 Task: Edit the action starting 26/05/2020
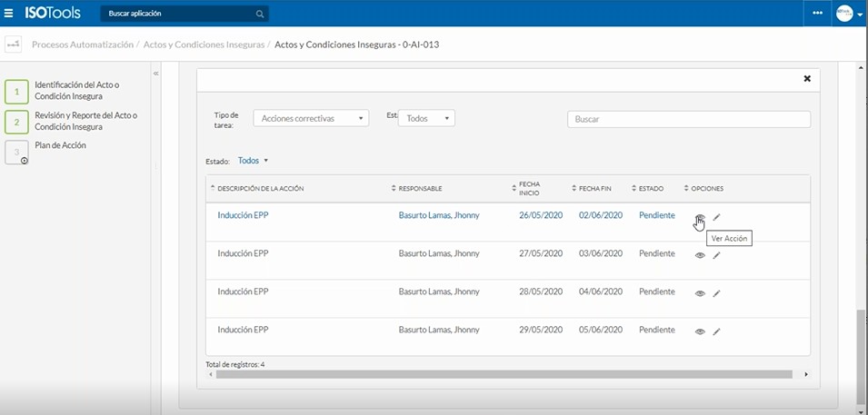tap(716, 217)
